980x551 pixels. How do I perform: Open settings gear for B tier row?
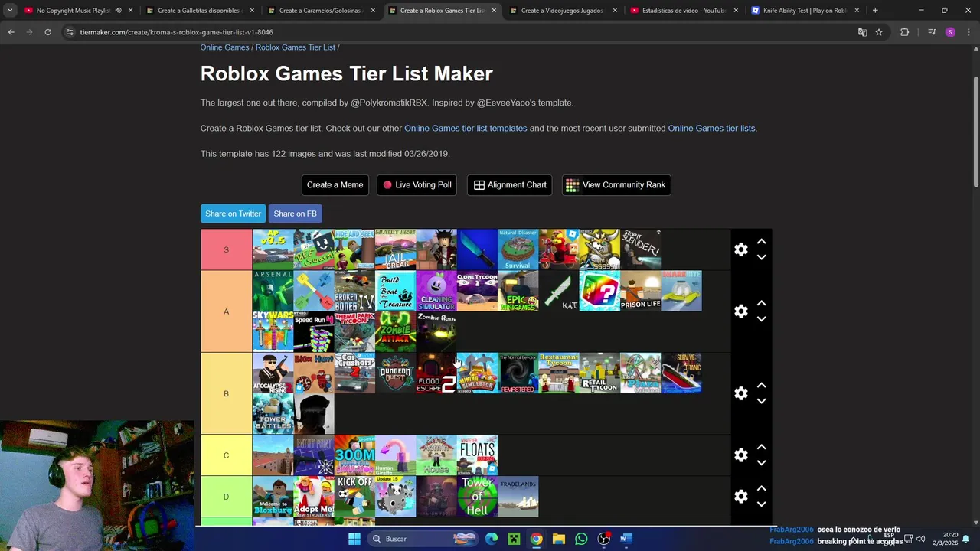740,393
